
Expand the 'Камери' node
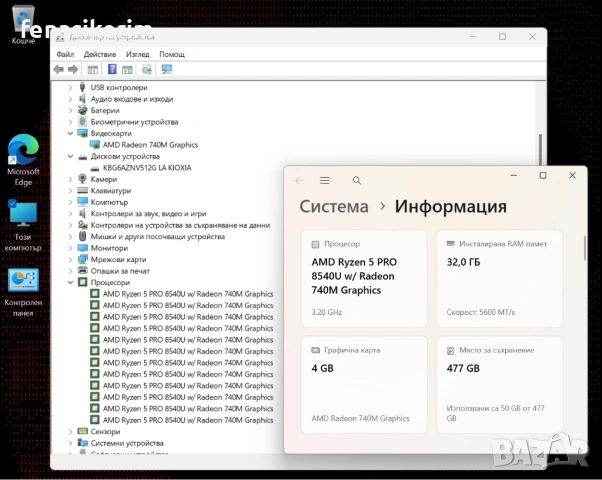tap(70, 179)
